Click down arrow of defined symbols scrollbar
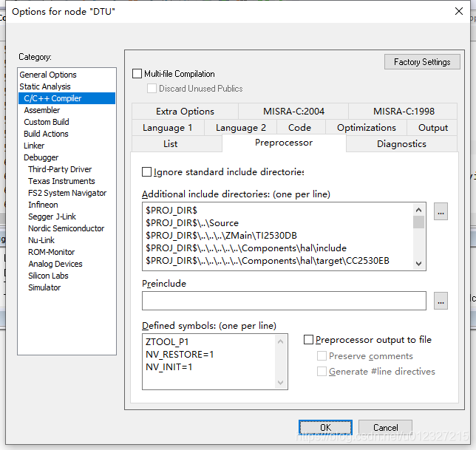 [x=281, y=382]
